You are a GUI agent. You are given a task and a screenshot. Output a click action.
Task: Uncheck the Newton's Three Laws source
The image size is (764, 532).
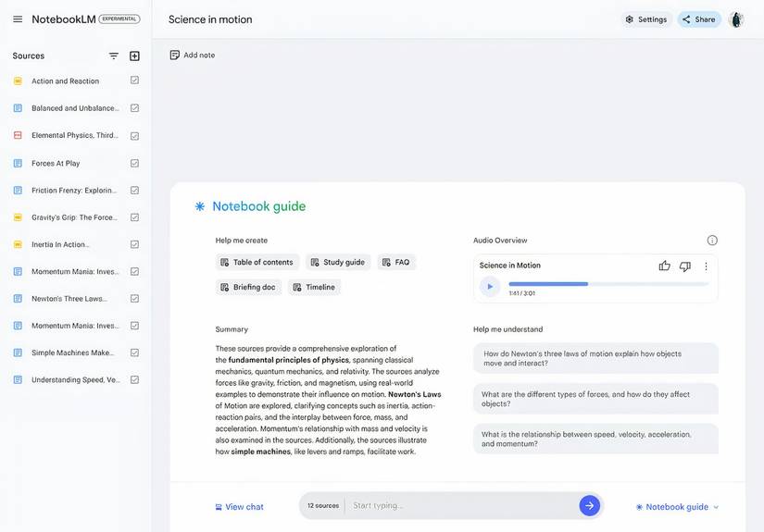[135, 298]
